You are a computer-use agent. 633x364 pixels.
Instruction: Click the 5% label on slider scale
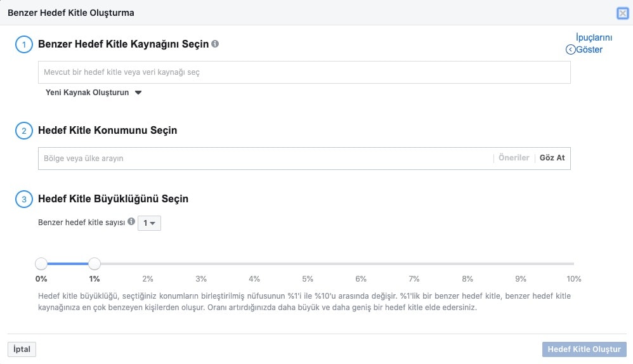(308, 279)
